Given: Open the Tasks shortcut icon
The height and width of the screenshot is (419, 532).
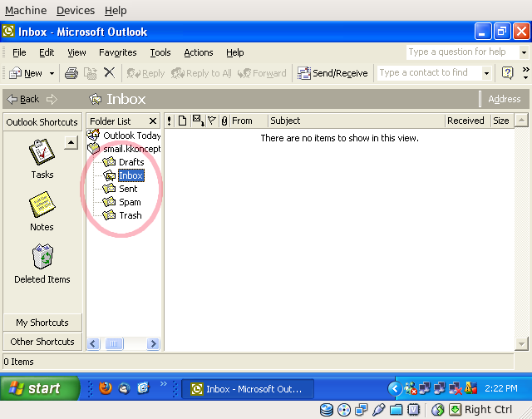Looking at the screenshot, I should pyautogui.click(x=42, y=152).
